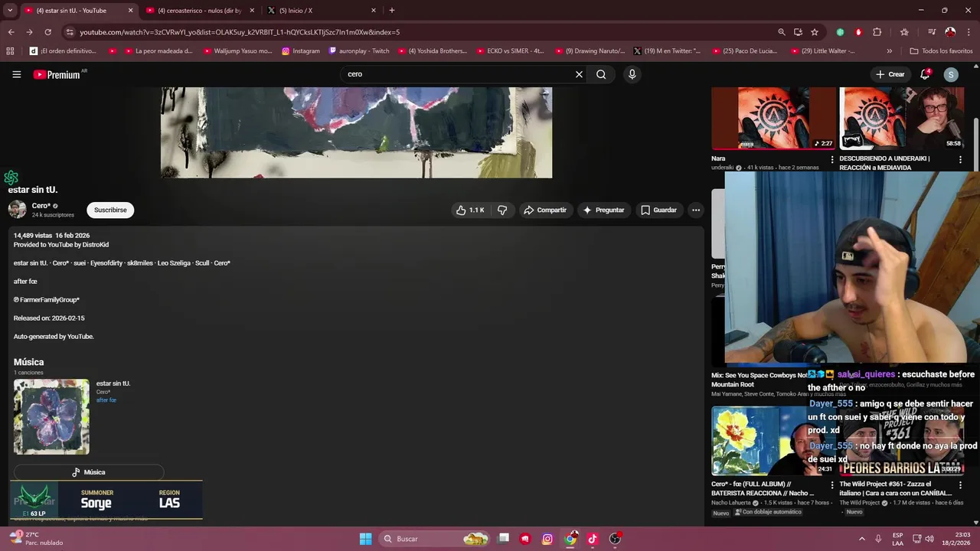This screenshot has width=980, height=551.
Task: Open DESCUBRIENDO A UNDERAIKI thumbnail
Action: 901,119
